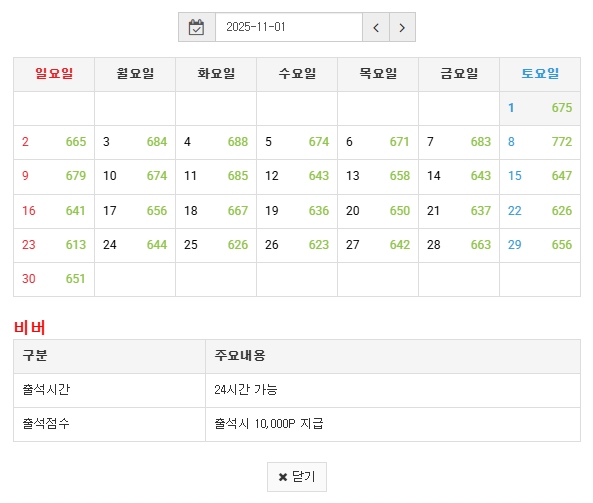Click the 24시간 가능 cell
The image size is (593, 503).
(x=393, y=390)
